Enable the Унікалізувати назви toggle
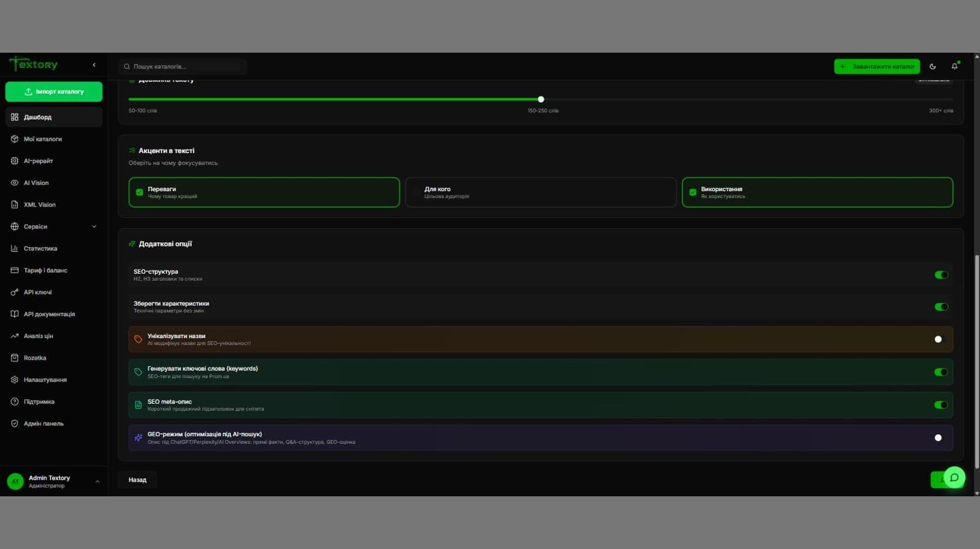This screenshot has width=980, height=549. tap(941, 339)
